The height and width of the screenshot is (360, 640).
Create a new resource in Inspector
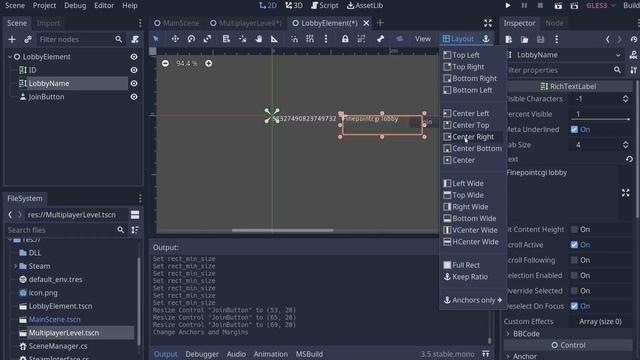point(509,39)
